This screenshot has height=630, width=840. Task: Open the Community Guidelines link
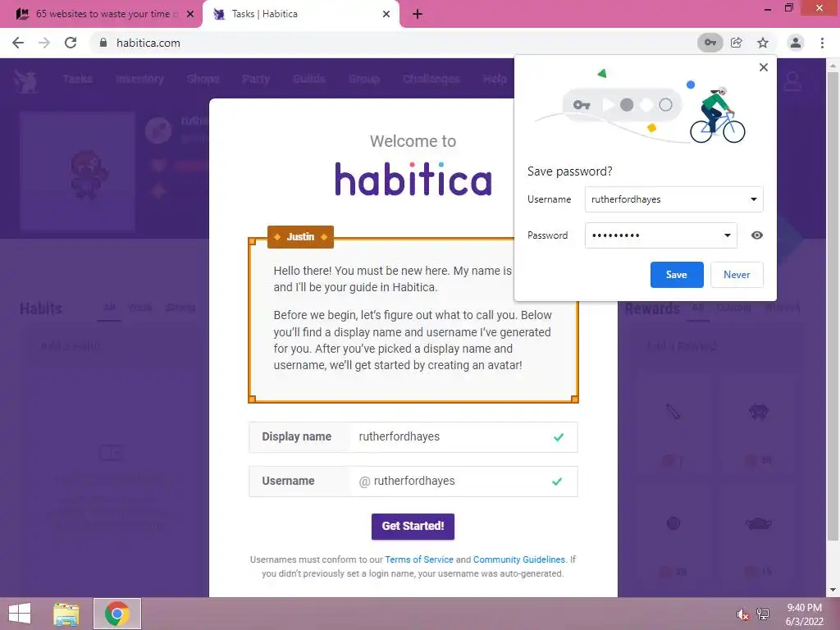tap(518, 559)
